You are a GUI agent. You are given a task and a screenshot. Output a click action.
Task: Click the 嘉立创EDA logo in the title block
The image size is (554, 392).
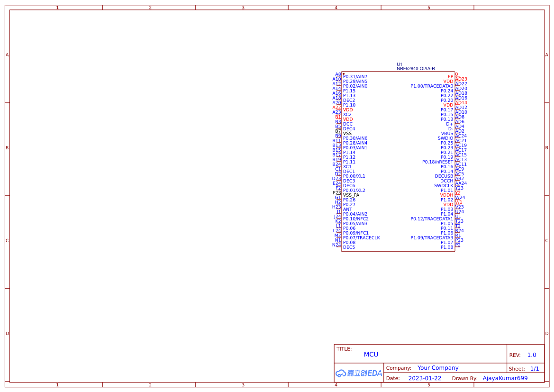pyautogui.click(x=358, y=373)
